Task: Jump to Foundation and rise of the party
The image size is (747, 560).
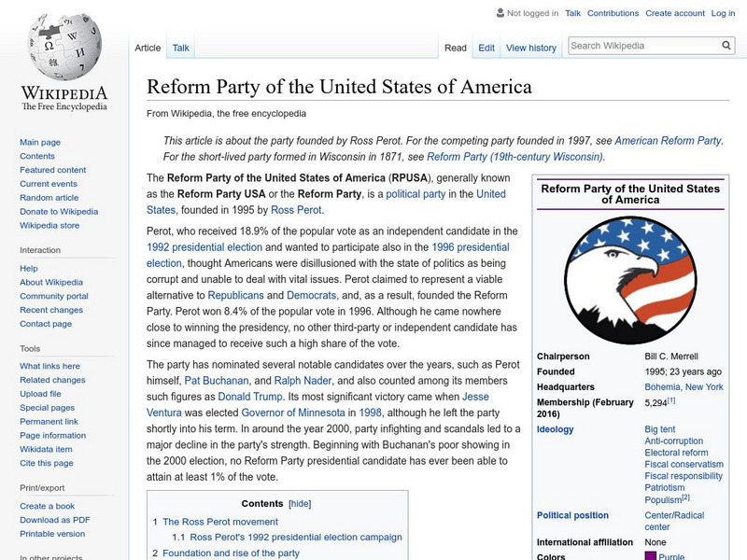Action: tap(231, 553)
